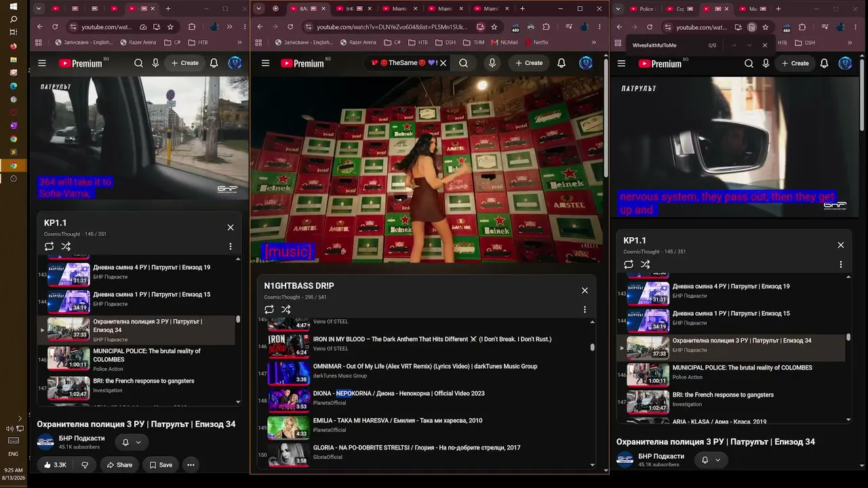868x488 pixels.
Task: Open account avatar menu in left window
Action: tap(235, 63)
